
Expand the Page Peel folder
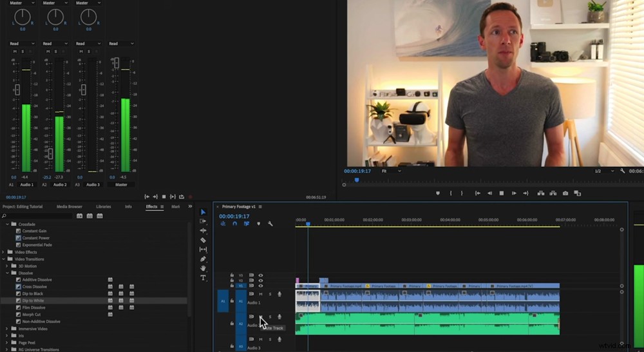coord(7,342)
